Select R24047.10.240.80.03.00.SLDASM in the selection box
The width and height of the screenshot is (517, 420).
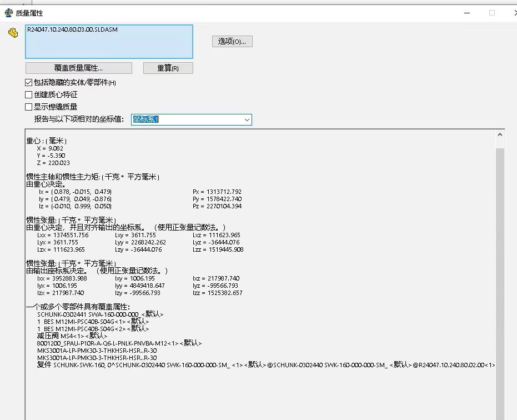click(72, 29)
